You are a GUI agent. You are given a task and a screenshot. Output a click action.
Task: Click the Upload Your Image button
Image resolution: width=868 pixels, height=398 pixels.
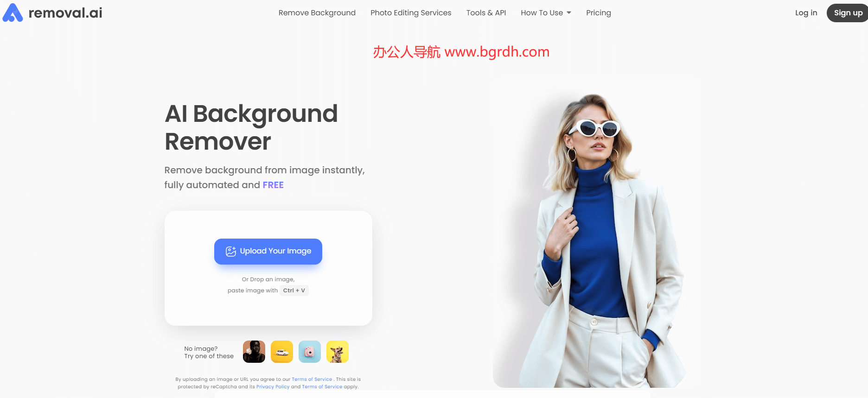coord(268,251)
